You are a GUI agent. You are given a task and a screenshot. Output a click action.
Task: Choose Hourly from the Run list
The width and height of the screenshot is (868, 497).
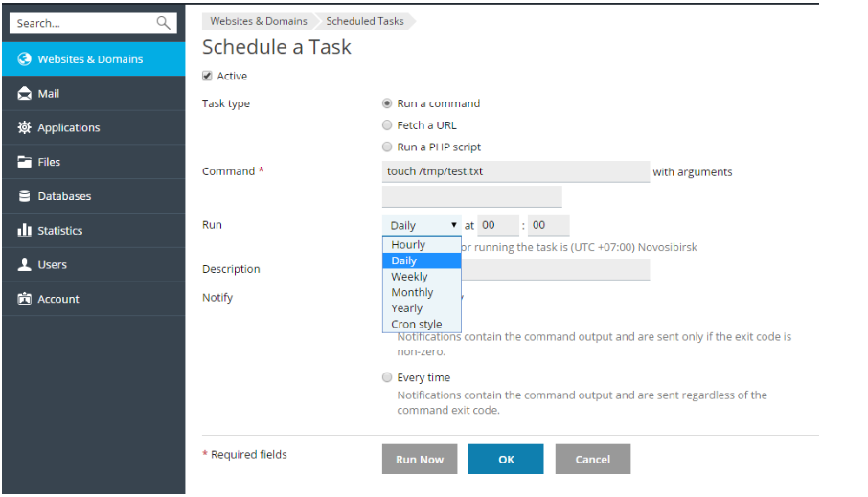point(422,244)
